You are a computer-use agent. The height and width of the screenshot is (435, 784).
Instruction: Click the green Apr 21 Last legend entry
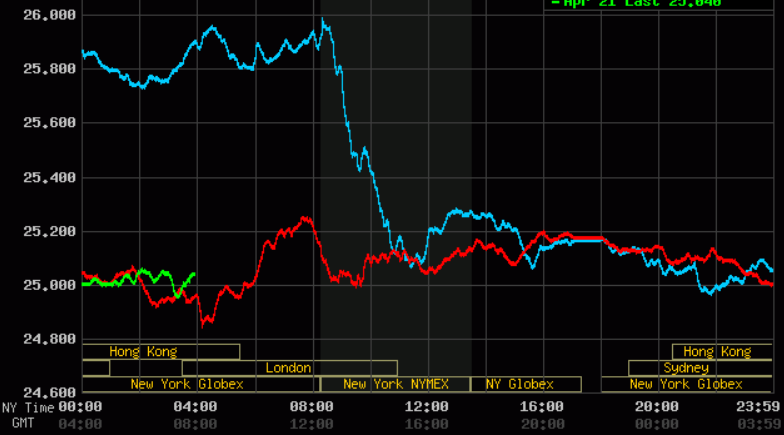pos(650,3)
